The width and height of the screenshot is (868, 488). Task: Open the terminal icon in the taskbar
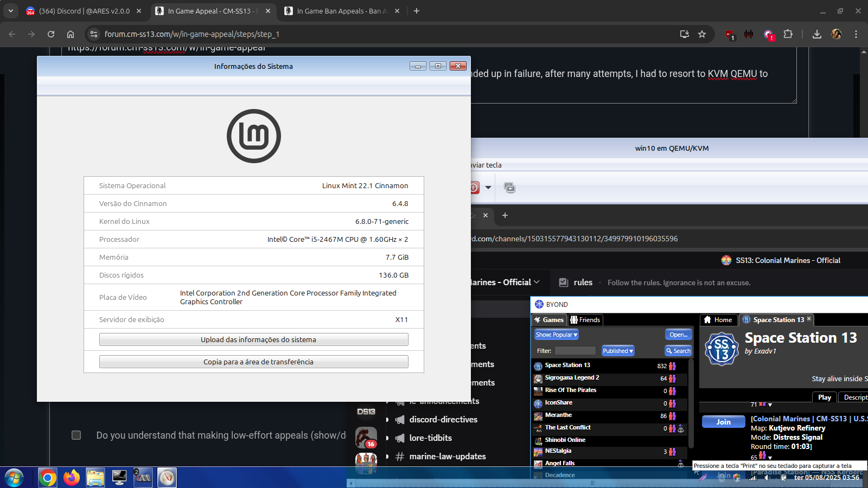pos(119,478)
